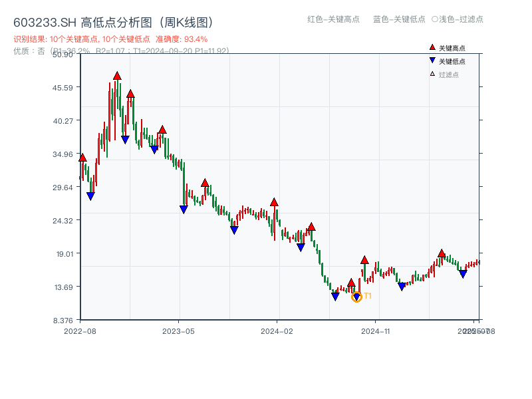The image size is (532, 399).
Task: Click the rightmost red 关键高点 arrow on the chart
Action: pos(441,253)
